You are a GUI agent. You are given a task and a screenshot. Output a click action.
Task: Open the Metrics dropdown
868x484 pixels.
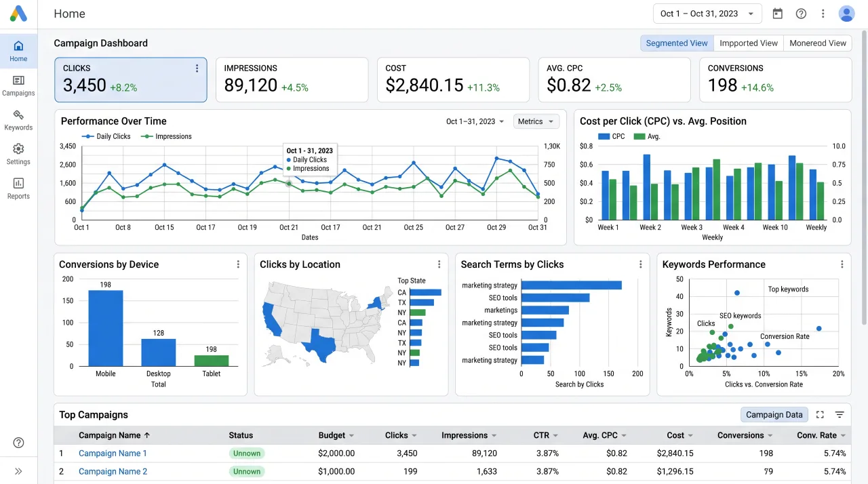(x=536, y=121)
